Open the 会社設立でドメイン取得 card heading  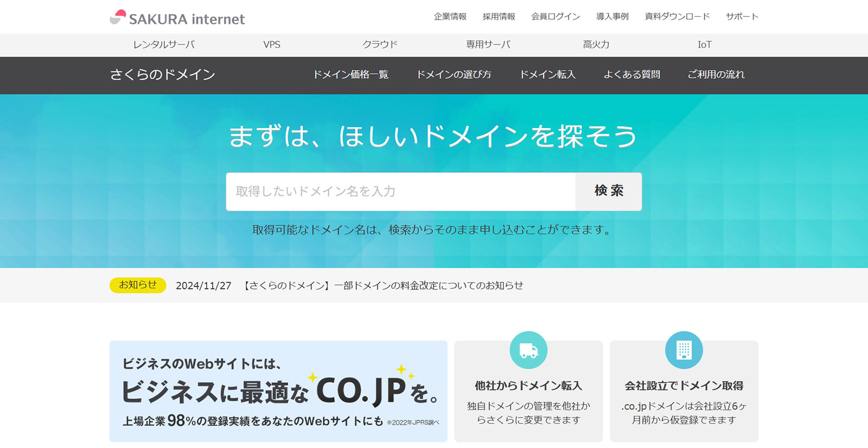pos(684,386)
